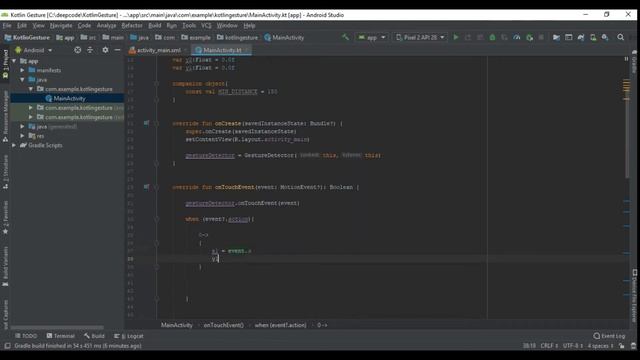
Task: Open Project panel gear settings
Action: [x=105, y=50]
